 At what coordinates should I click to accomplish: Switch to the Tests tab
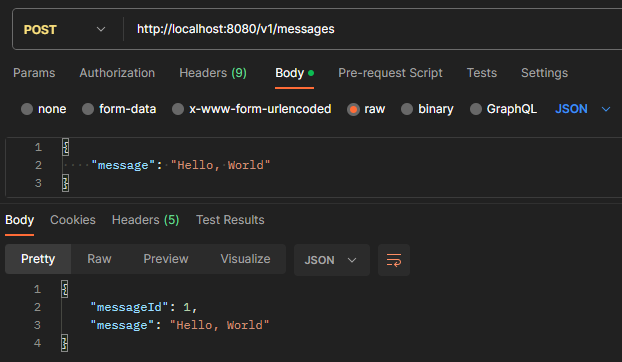point(482,73)
